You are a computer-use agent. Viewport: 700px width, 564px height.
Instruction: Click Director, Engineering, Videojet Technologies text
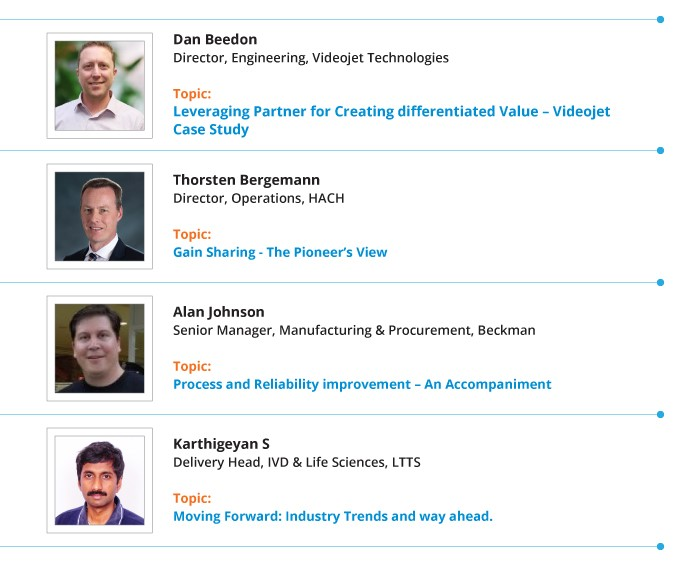311,58
